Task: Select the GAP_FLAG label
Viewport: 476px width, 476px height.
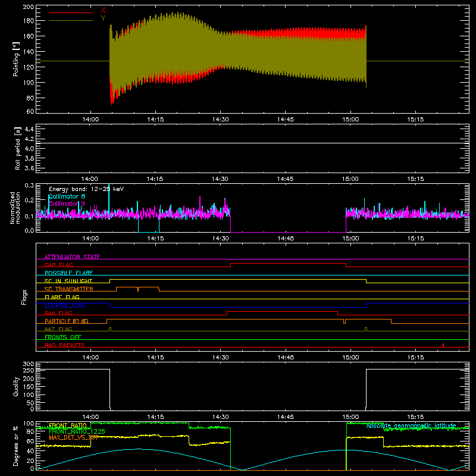Action: point(58,265)
